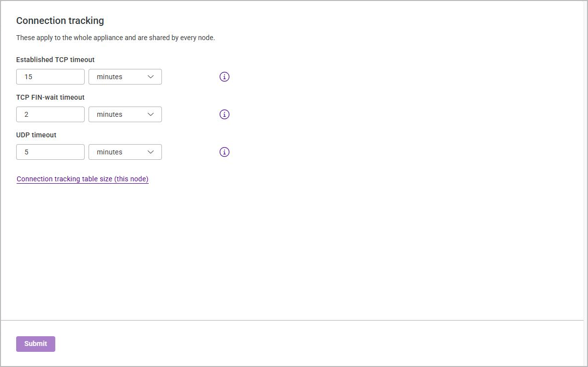This screenshot has width=588, height=367.
Task: Click the UDP timeout label
Action: (x=36, y=135)
